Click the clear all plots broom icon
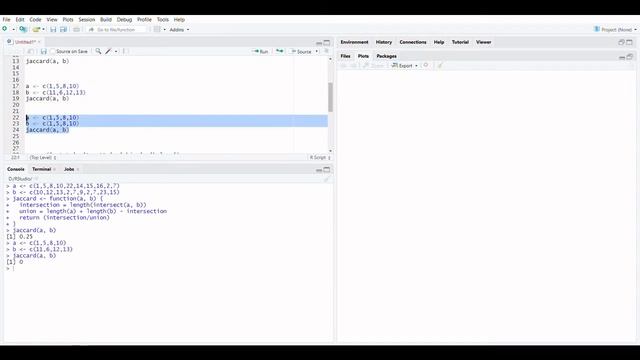640x360 pixels. click(x=440, y=65)
